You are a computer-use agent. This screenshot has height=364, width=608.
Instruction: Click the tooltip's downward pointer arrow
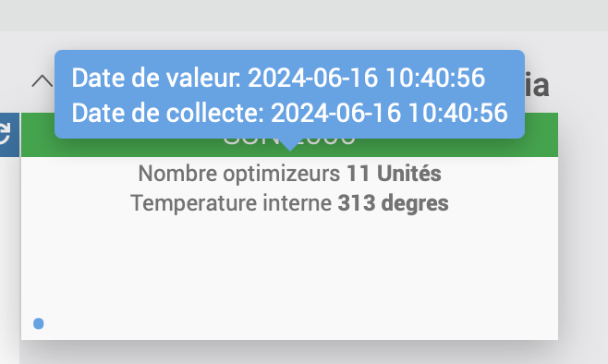pos(289,145)
